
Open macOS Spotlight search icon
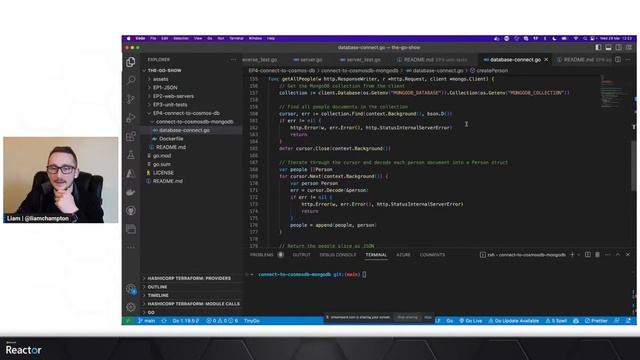point(584,38)
